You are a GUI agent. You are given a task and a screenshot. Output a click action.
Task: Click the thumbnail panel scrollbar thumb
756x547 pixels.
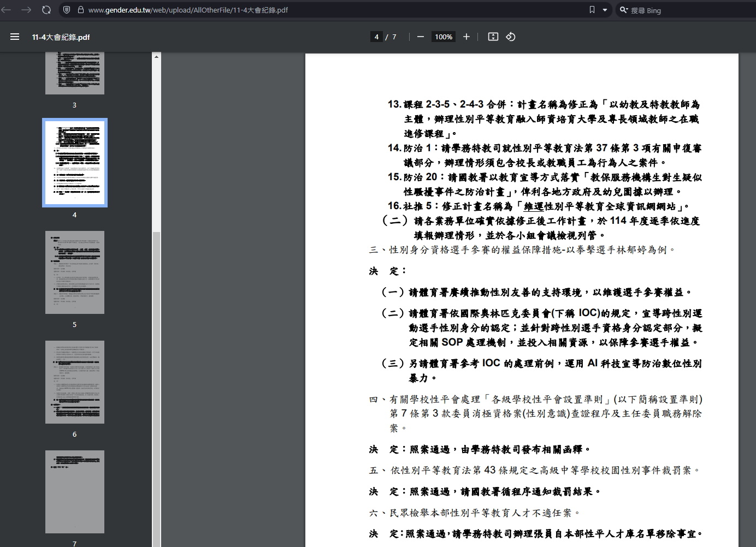click(x=156, y=389)
